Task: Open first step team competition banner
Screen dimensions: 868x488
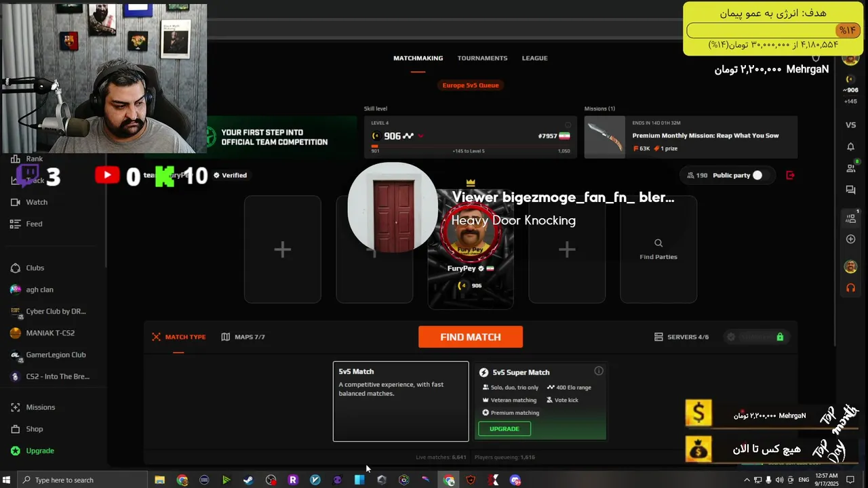Action: pos(281,138)
